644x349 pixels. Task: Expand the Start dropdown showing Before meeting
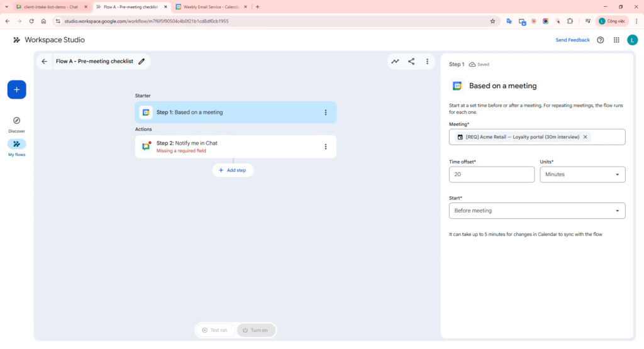(x=537, y=211)
